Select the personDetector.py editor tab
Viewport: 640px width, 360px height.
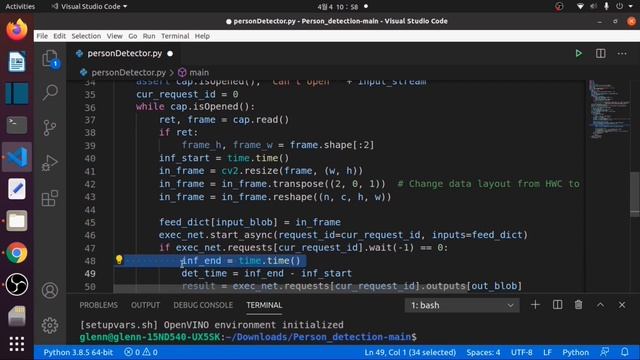pos(124,53)
